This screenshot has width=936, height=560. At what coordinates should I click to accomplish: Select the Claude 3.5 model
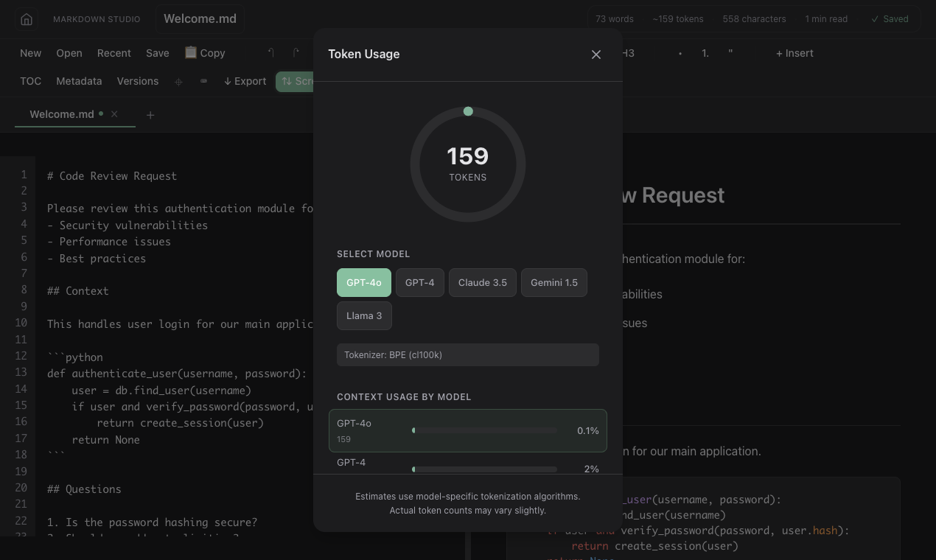coord(482,282)
